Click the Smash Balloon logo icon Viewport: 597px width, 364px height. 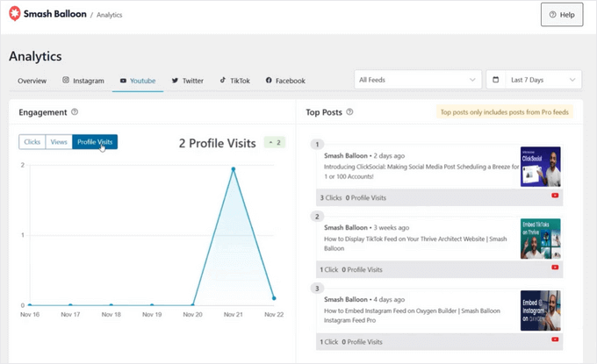(x=15, y=14)
